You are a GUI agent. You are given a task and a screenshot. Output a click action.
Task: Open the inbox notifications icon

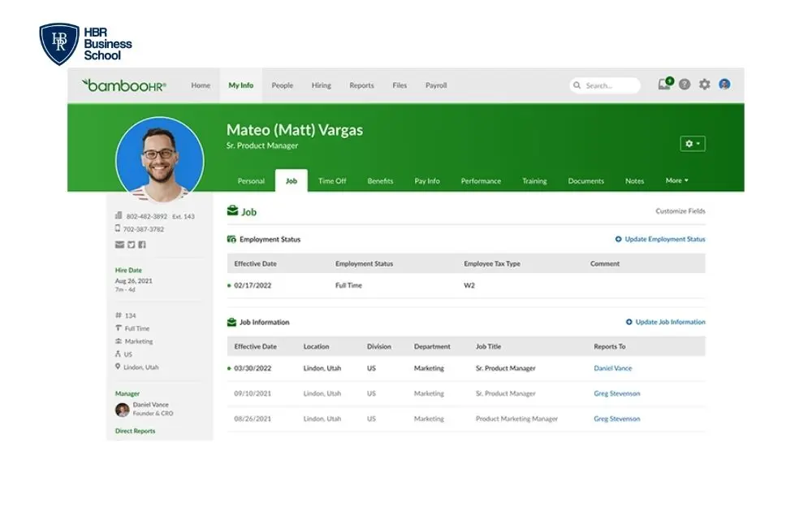tap(666, 84)
